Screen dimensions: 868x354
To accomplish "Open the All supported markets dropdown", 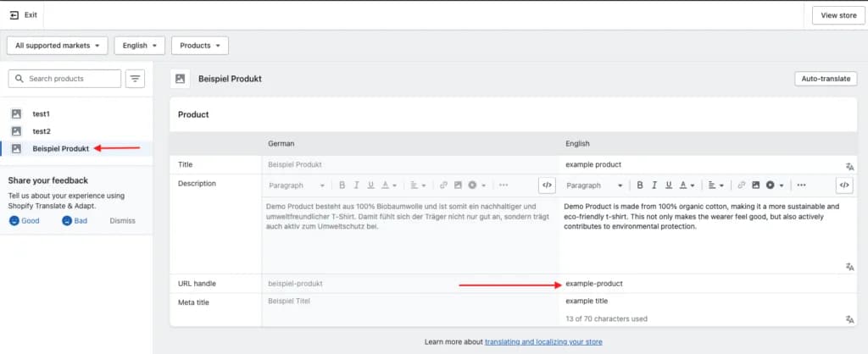I will (58, 46).
